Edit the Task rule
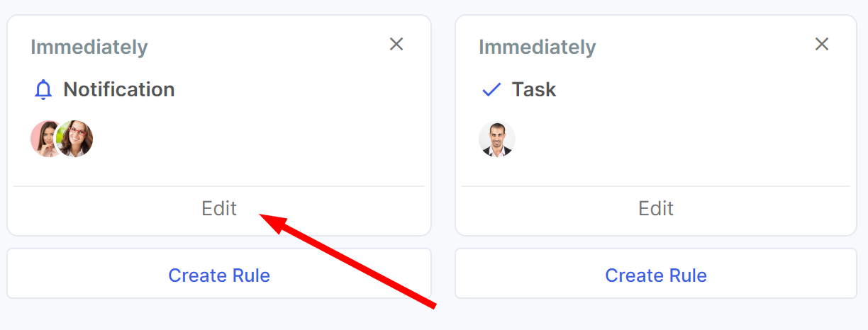 pos(656,208)
